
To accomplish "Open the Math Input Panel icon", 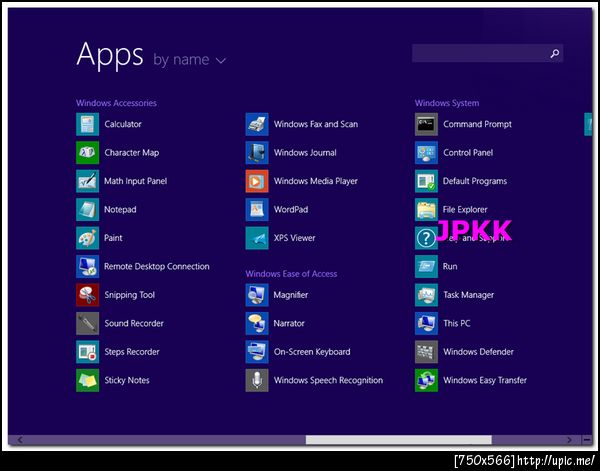I will tap(87, 181).
